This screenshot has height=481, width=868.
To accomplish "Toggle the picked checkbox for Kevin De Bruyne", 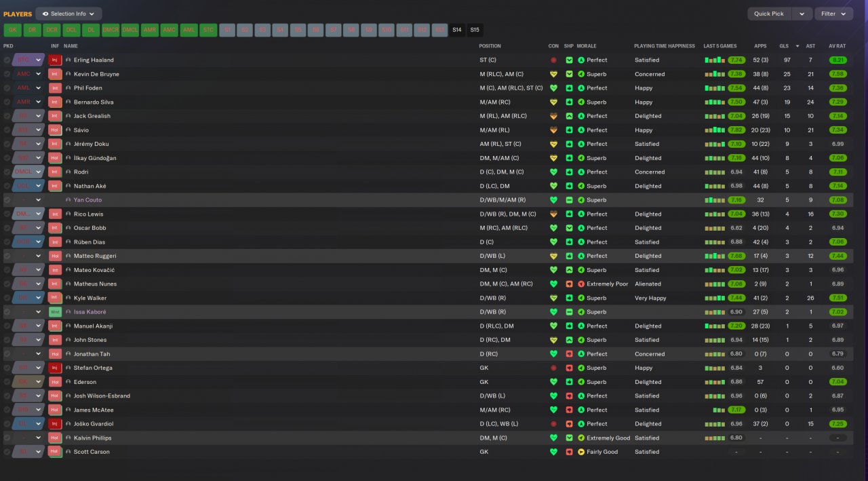I will (x=7, y=74).
